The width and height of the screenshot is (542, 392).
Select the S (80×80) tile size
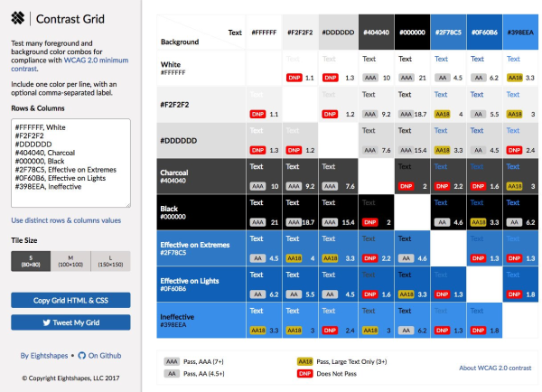(x=31, y=261)
